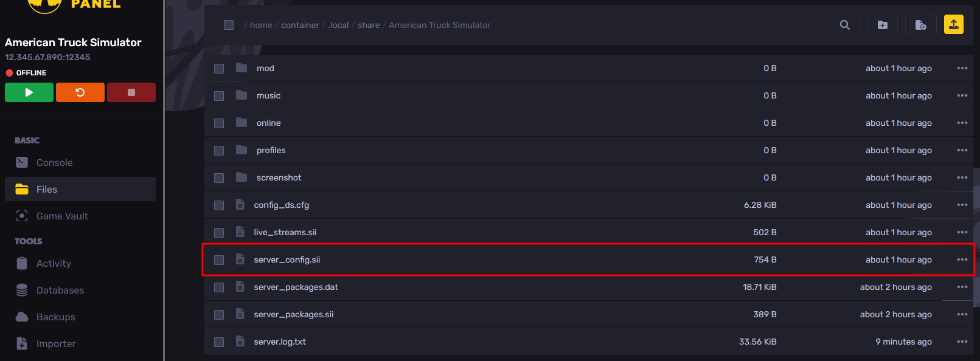Show more actions for music folder
Viewport: 980px width, 361px height.
962,95
